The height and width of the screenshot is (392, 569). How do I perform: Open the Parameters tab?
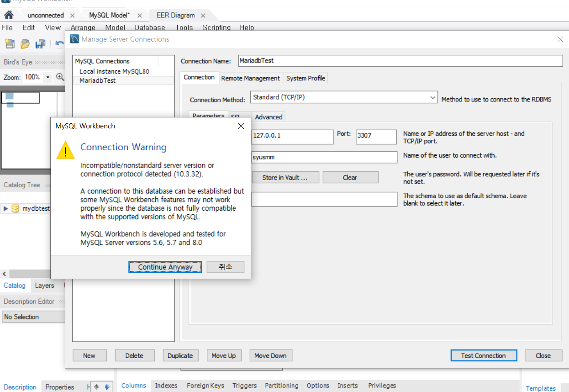pyautogui.click(x=208, y=116)
